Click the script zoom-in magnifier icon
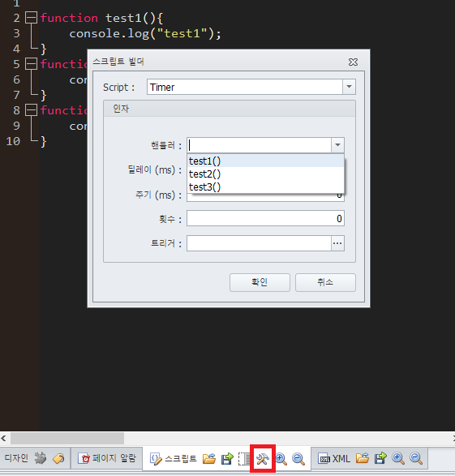This screenshot has height=476, width=455. 281,459
